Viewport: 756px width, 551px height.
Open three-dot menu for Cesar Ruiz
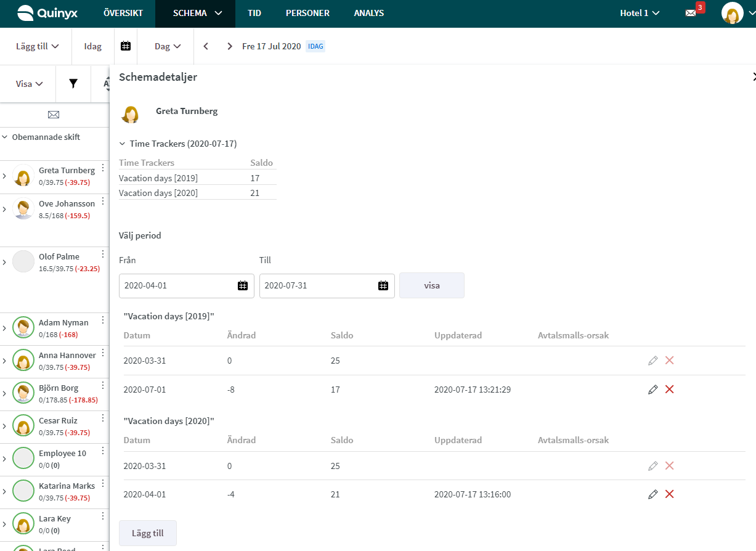tap(103, 419)
